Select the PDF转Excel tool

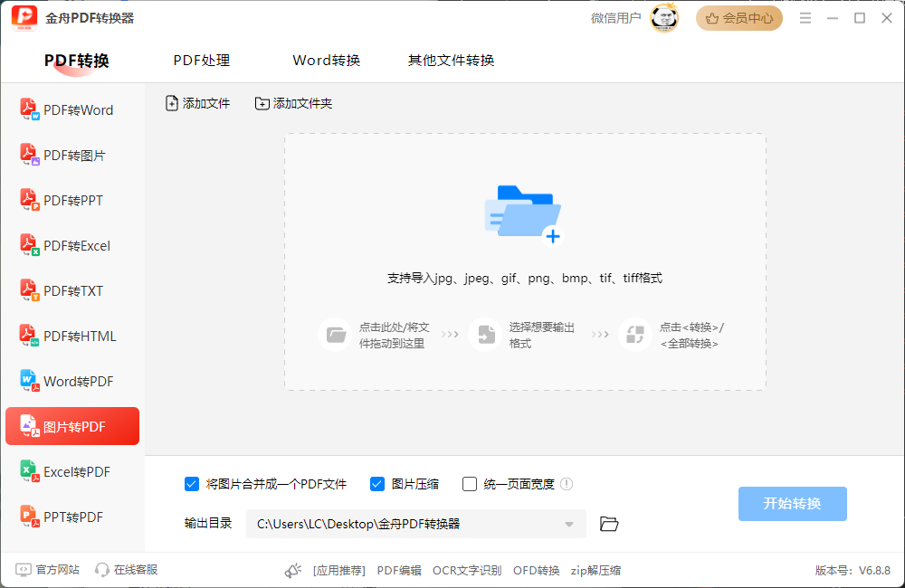tap(72, 245)
